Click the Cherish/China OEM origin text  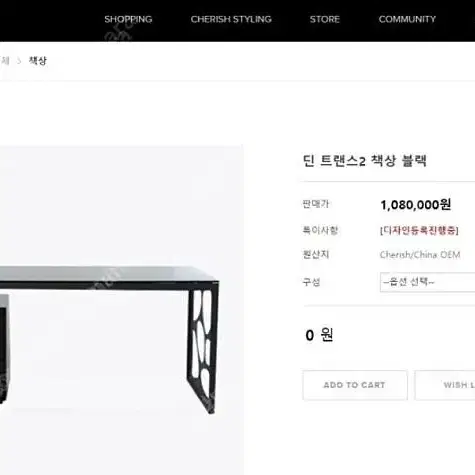(x=420, y=255)
